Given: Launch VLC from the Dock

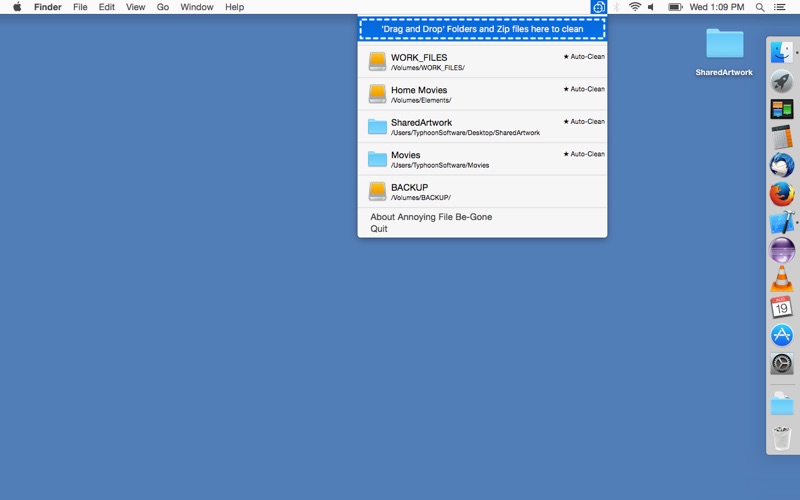Looking at the screenshot, I should click(x=781, y=279).
